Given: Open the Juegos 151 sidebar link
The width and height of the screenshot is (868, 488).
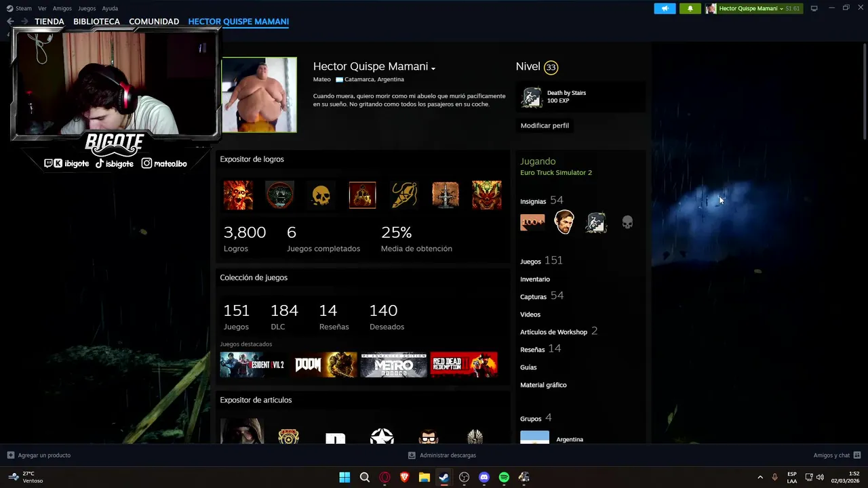Looking at the screenshot, I should point(541,261).
